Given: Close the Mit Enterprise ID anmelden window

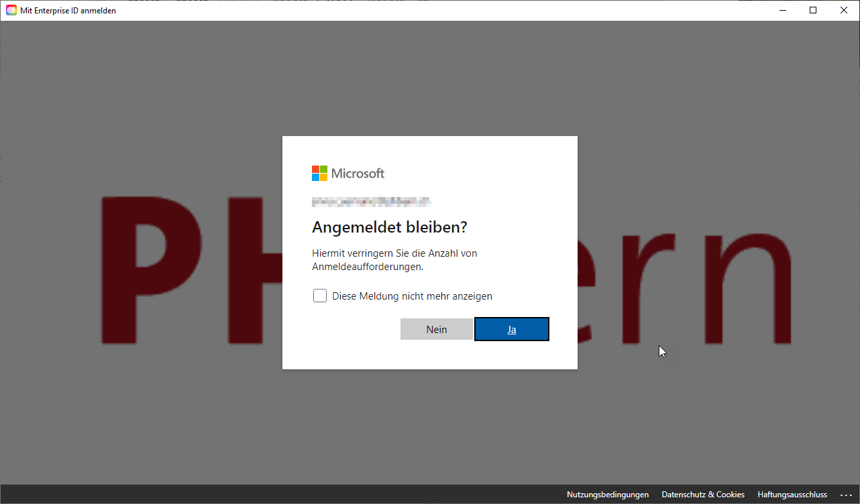Looking at the screenshot, I should pos(844,10).
